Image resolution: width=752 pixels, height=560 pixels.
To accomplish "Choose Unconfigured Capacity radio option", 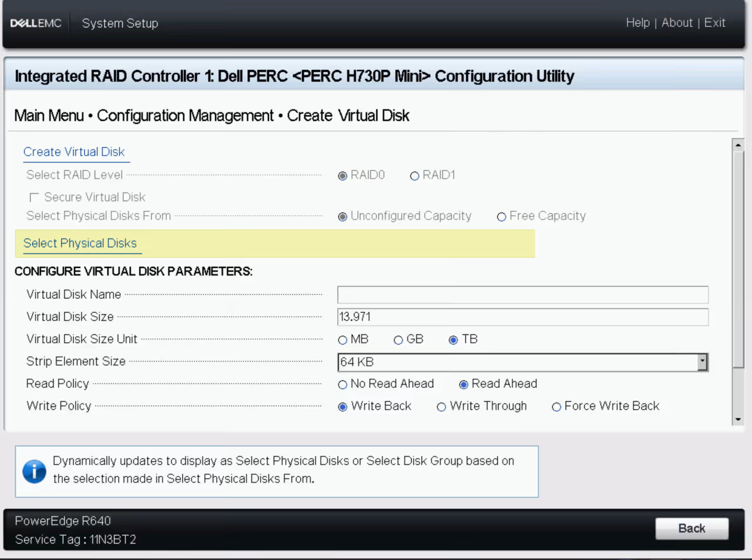I will tap(343, 217).
